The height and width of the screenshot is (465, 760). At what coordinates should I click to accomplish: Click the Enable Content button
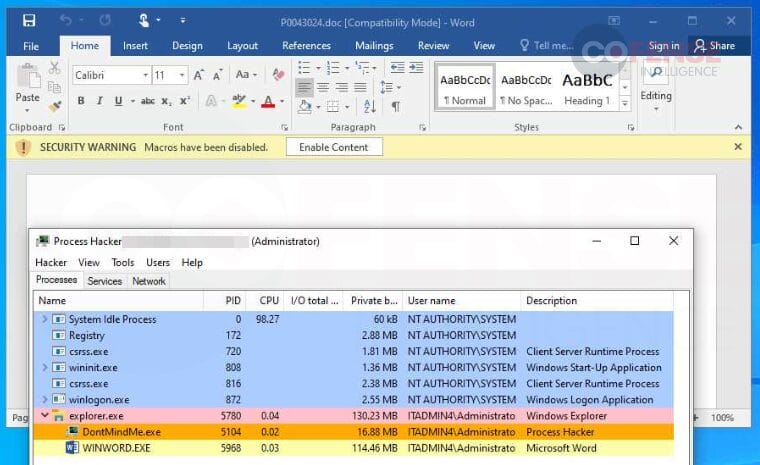334,147
